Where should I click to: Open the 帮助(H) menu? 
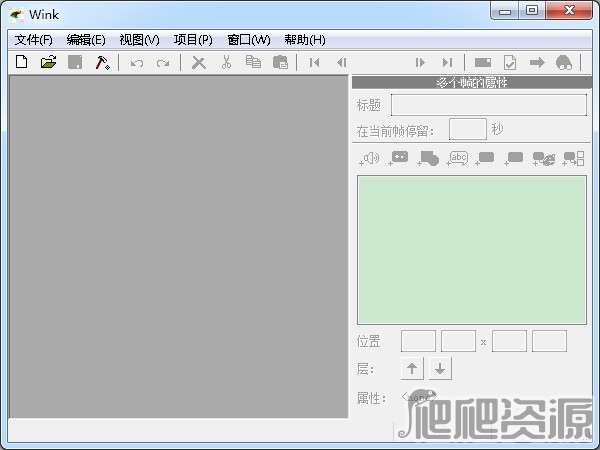(304, 40)
